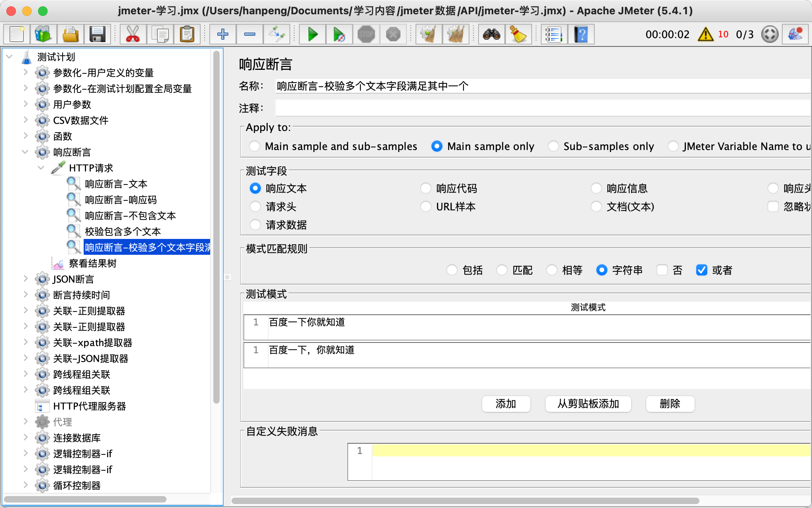Uncheck the 或者 checkbox
The image size is (812, 508).
tap(701, 270)
